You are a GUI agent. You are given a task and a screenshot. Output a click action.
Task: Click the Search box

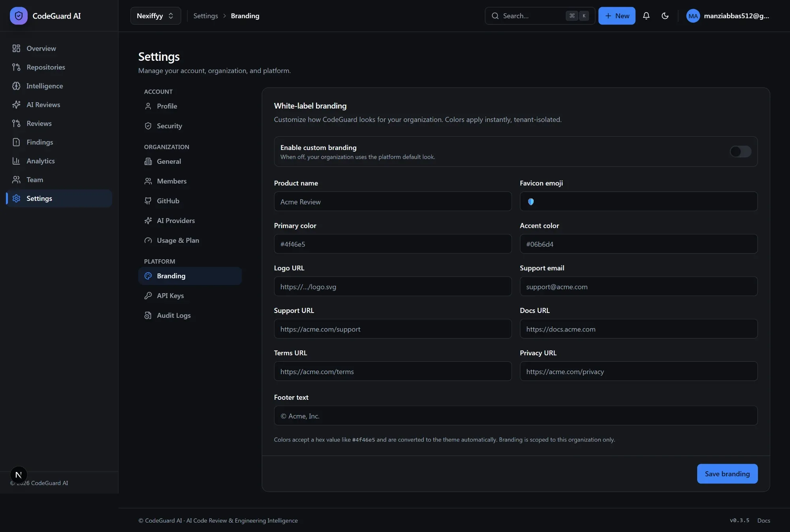pyautogui.click(x=540, y=16)
